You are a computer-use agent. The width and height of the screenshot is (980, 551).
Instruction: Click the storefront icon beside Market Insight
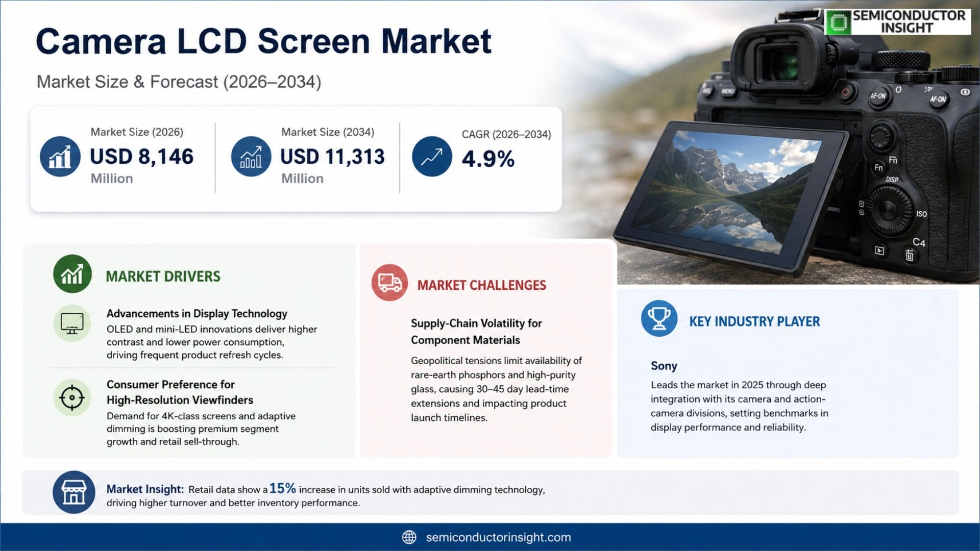[74, 492]
